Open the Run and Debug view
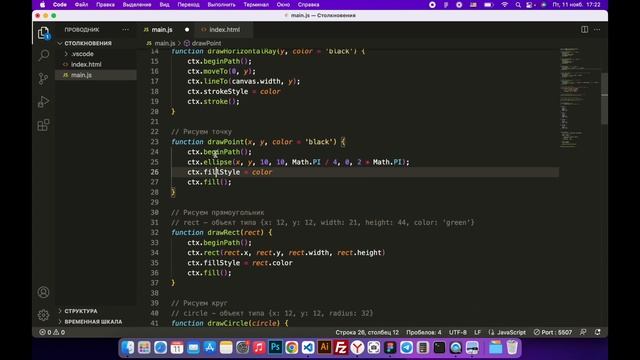The width and height of the screenshot is (640, 360). coord(43,102)
